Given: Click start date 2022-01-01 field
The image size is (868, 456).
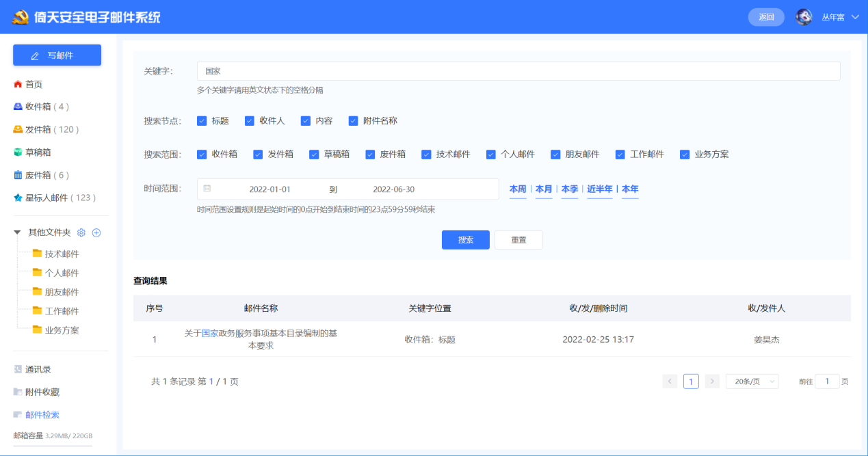Looking at the screenshot, I should (x=269, y=189).
